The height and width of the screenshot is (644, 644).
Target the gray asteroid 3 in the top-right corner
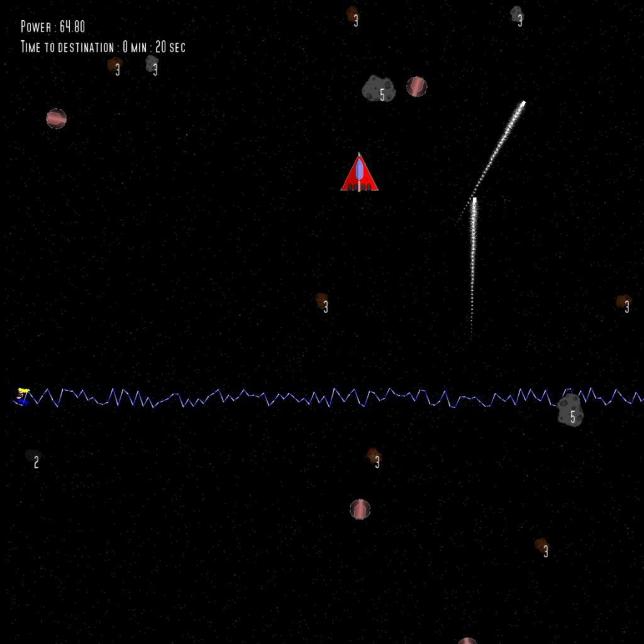point(517,15)
